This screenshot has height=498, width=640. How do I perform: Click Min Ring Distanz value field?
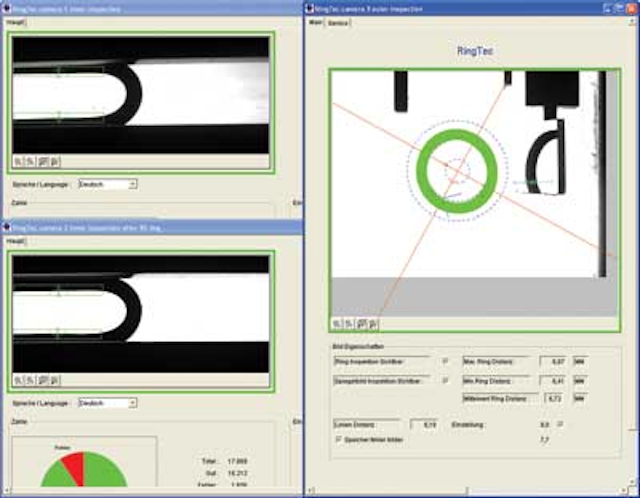(553, 381)
